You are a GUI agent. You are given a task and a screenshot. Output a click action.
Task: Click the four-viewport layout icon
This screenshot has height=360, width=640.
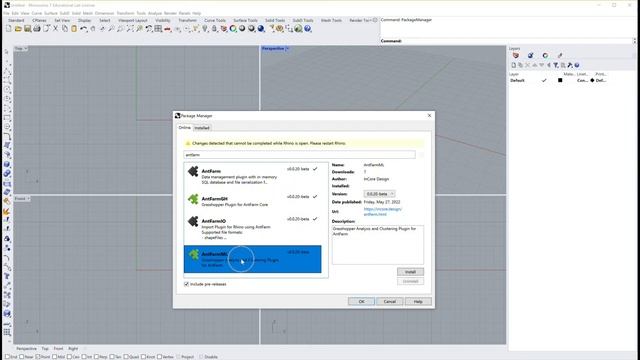pyautogui.click(x=158, y=29)
